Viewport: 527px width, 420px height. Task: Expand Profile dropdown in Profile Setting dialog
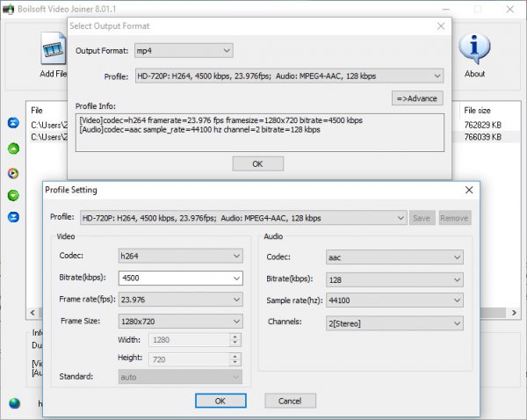click(243, 218)
